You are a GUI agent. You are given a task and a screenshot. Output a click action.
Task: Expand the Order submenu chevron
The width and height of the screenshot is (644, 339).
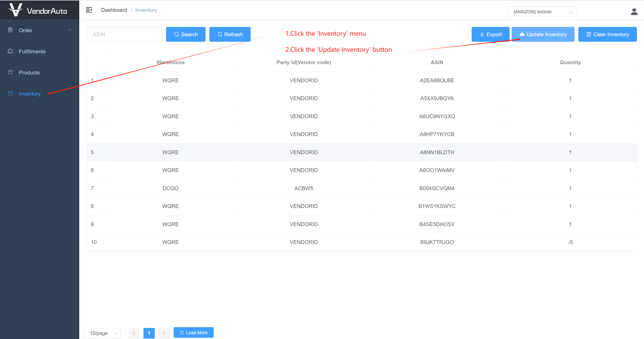[70, 30]
